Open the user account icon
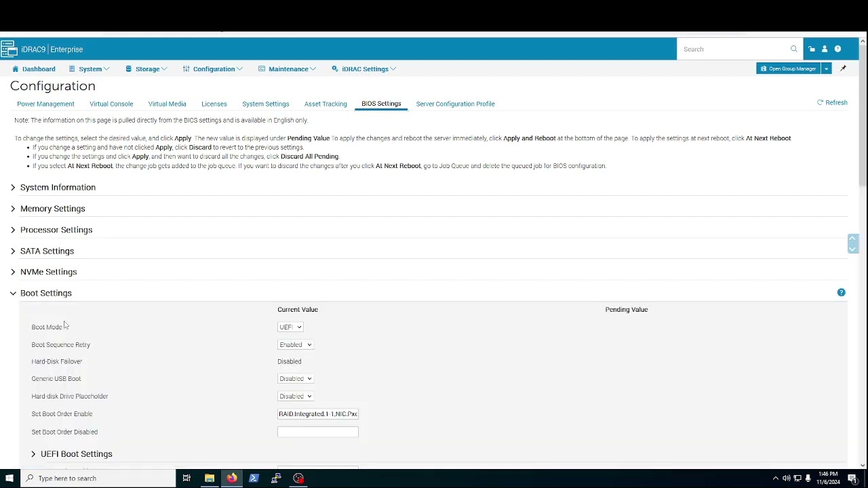The image size is (868, 488). [x=825, y=49]
